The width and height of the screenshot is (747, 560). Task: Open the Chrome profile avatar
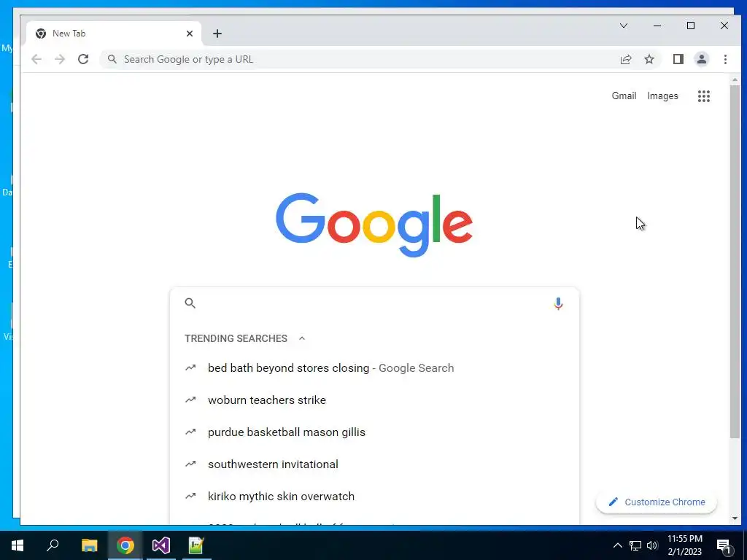click(x=701, y=59)
